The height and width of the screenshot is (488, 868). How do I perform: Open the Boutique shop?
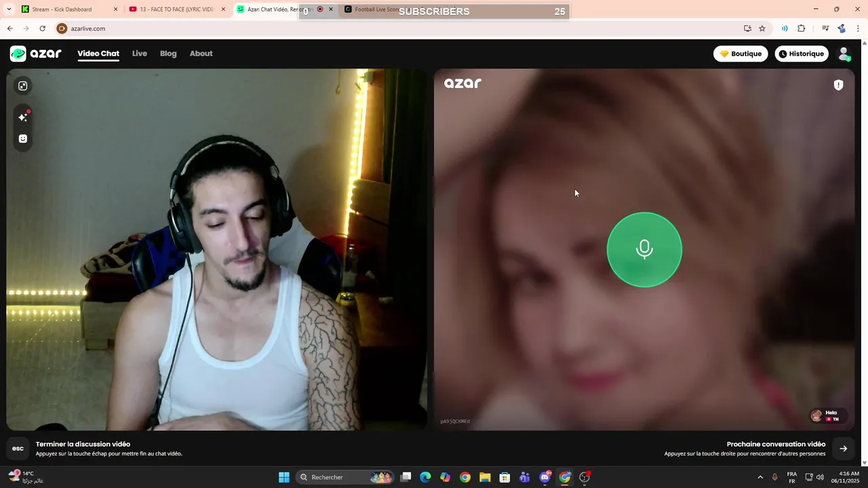(741, 54)
